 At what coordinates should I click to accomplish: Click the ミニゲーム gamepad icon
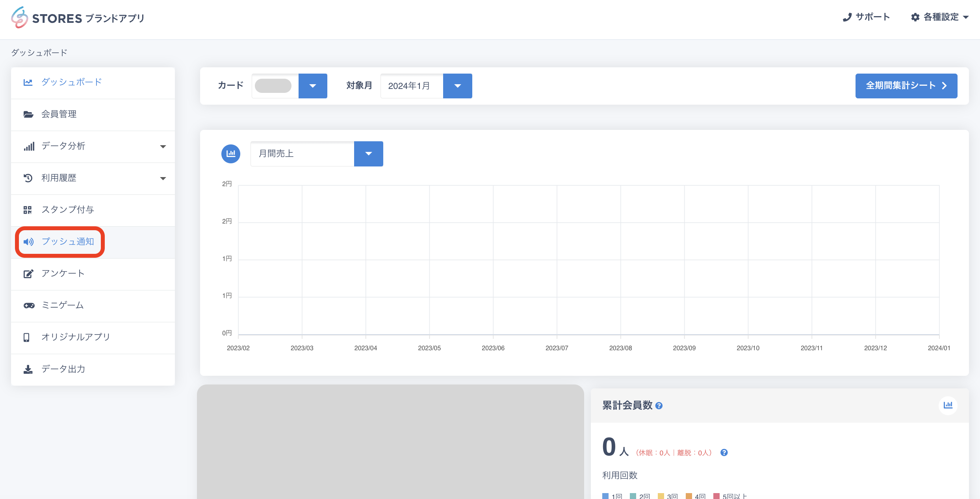29,305
